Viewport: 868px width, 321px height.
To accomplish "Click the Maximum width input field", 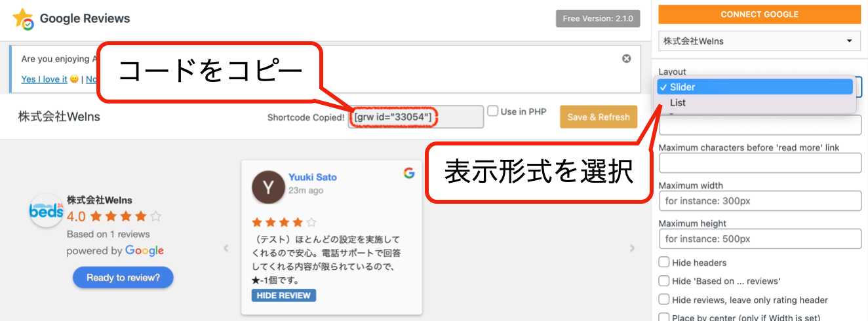I will coord(759,201).
